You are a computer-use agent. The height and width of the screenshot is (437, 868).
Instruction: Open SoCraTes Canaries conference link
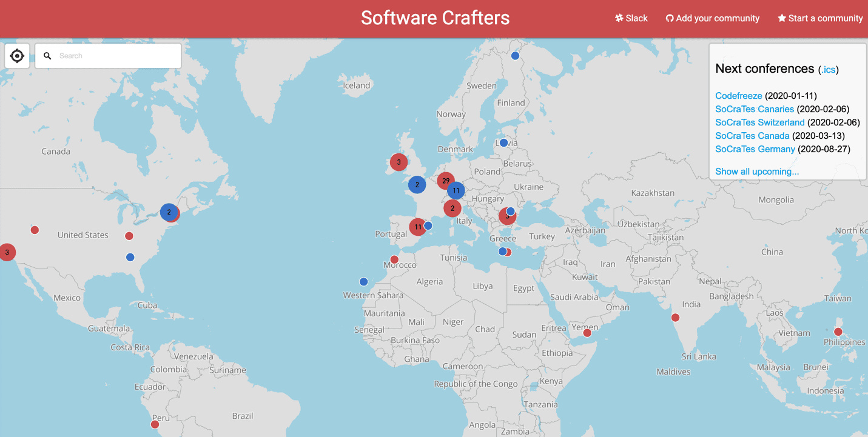point(754,109)
